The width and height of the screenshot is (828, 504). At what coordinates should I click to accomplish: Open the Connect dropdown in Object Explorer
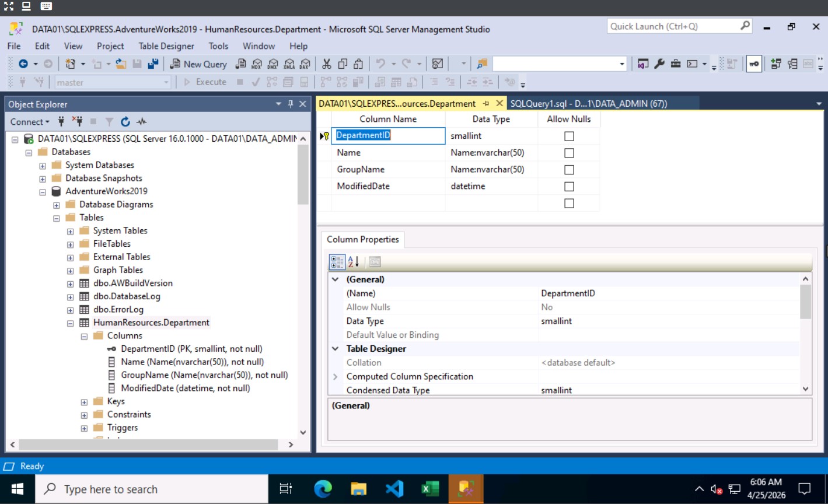29,121
